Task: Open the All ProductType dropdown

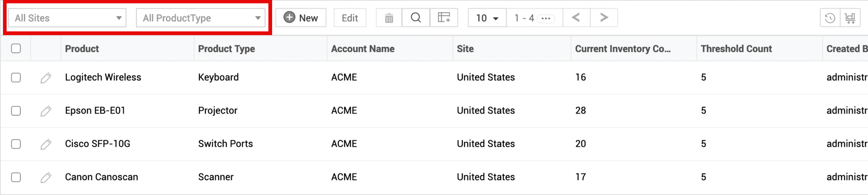Action: click(201, 18)
